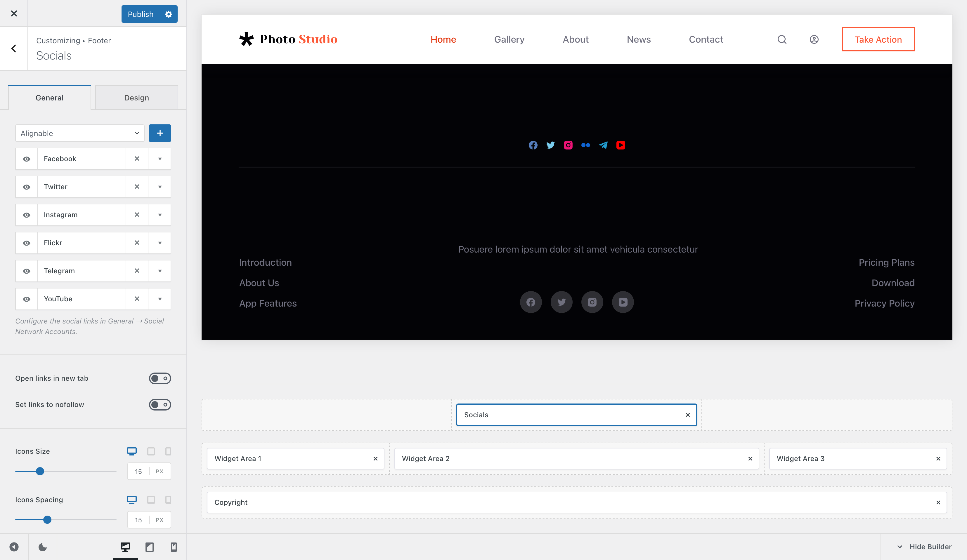Expand Flickr item options arrow
The width and height of the screenshot is (967, 560).
(160, 242)
